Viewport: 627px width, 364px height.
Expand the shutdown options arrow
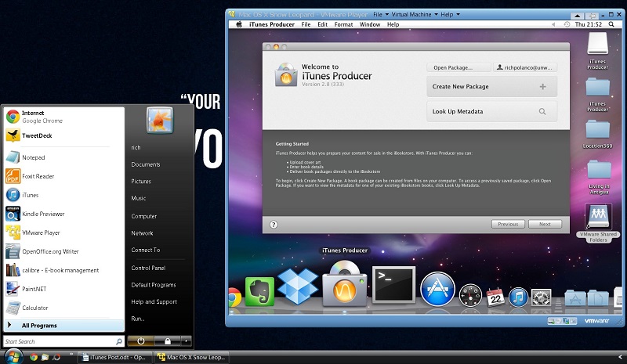(x=186, y=341)
